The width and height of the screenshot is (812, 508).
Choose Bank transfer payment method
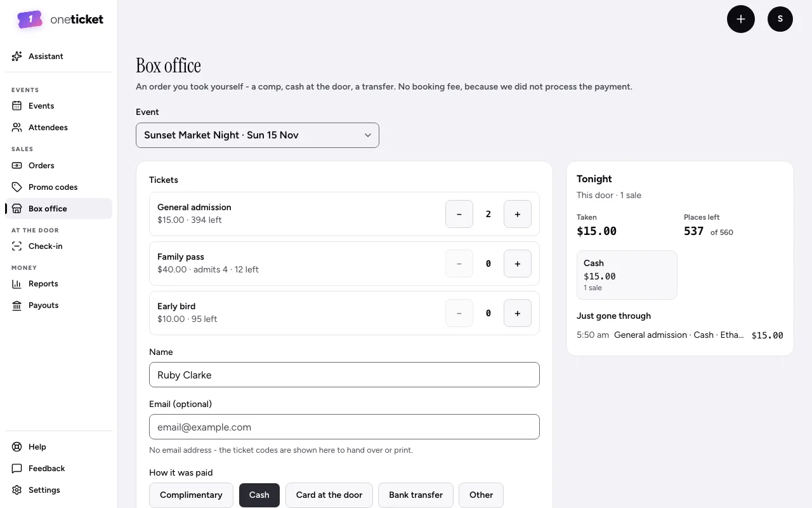416,495
